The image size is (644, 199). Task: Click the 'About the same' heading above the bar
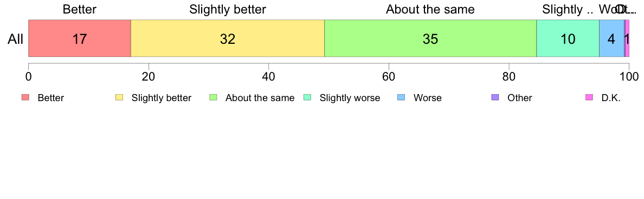(x=430, y=9)
